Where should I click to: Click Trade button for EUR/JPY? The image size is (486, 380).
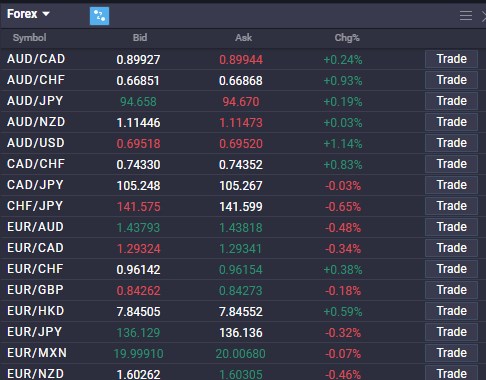tap(451, 332)
